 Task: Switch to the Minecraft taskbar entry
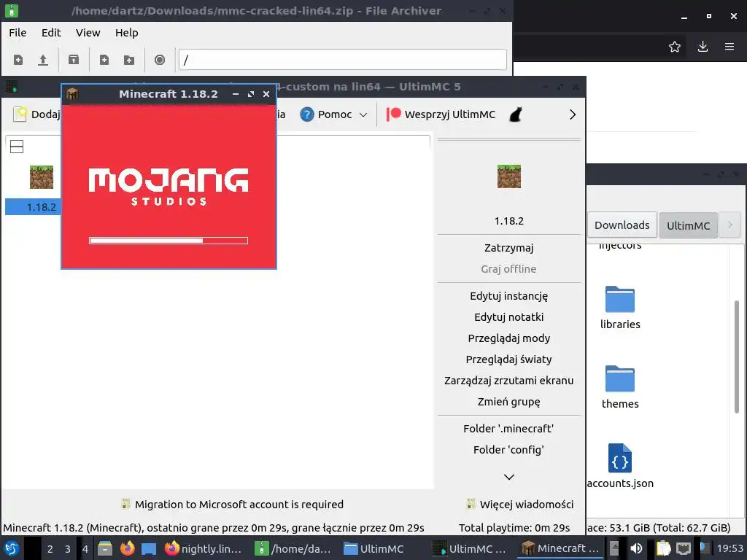point(560,548)
